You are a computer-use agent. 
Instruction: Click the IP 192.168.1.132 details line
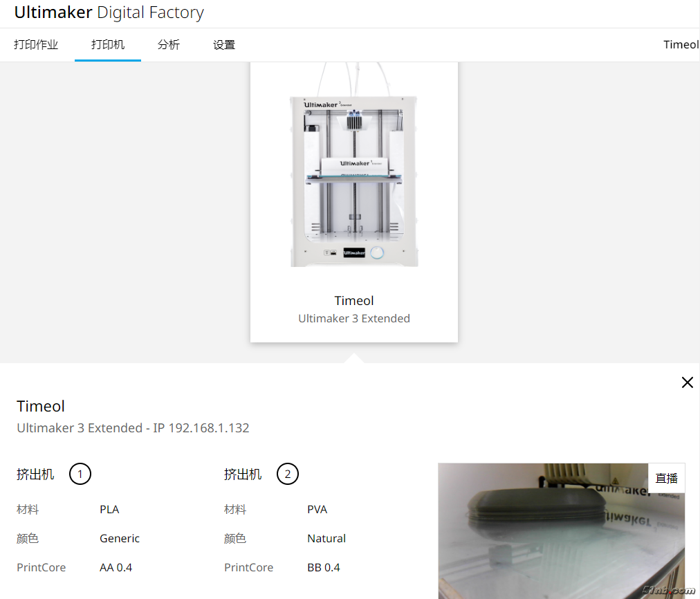pos(133,428)
